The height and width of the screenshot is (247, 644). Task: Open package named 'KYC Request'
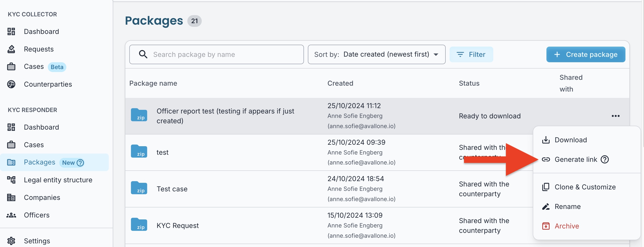(178, 225)
